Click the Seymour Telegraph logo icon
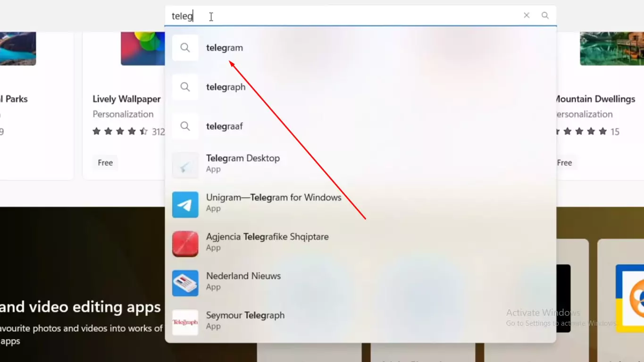 coord(185,322)
